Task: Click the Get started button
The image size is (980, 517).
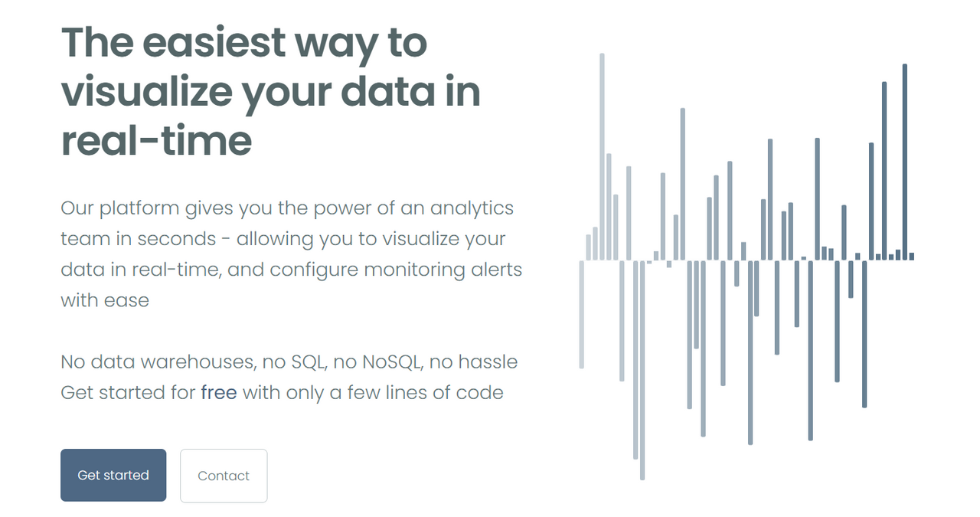Action: [x=113, y=476]
